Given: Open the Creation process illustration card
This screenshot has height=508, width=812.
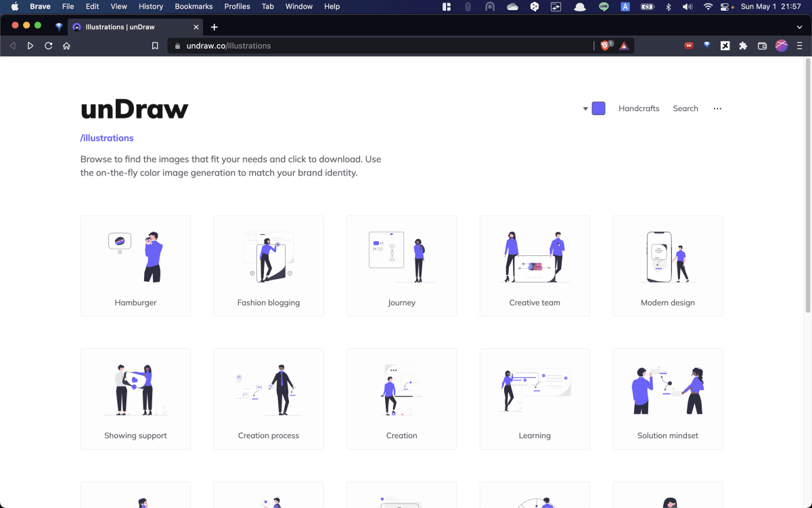Looking at the screenshot, I should [x=269, y=399].
